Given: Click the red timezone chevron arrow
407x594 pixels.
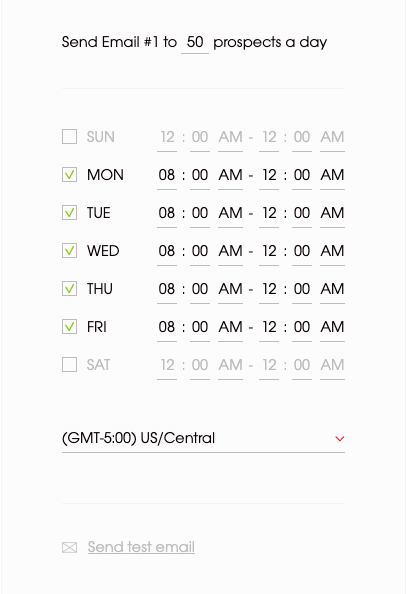Looking at the screenshot, I should pos(340,439).
